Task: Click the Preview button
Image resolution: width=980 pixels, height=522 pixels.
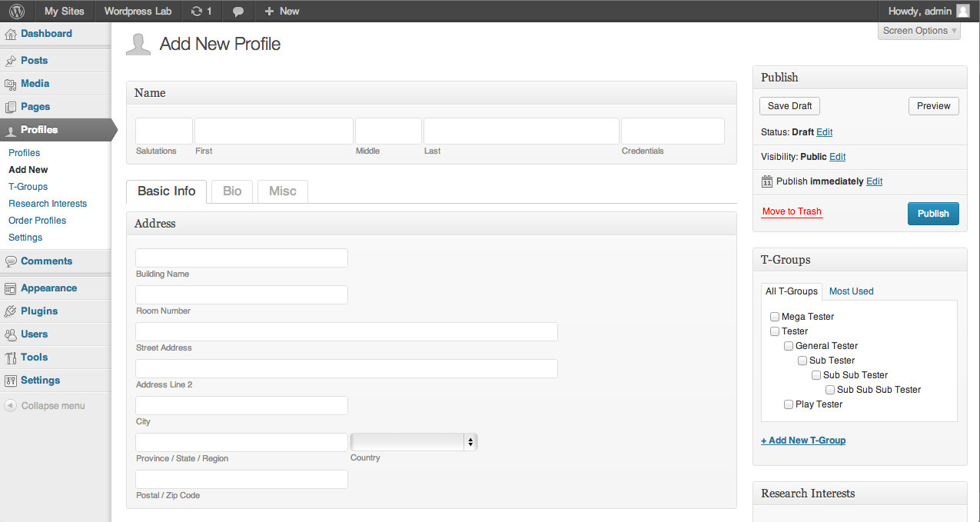Action: pyautogui.click(x=934, y=106)
